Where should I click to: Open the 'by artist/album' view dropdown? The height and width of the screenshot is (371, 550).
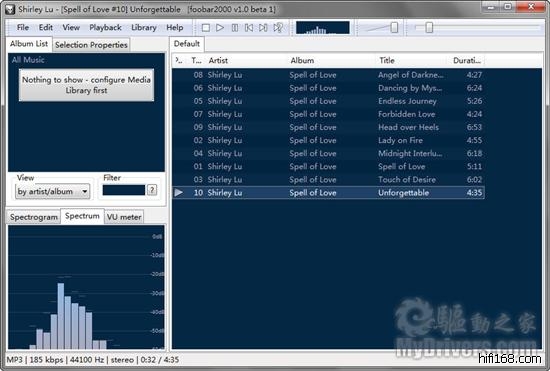53,191
